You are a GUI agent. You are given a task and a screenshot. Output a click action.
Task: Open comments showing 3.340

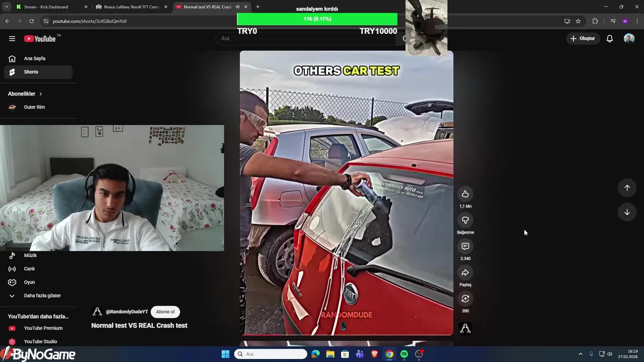[465, 246]
